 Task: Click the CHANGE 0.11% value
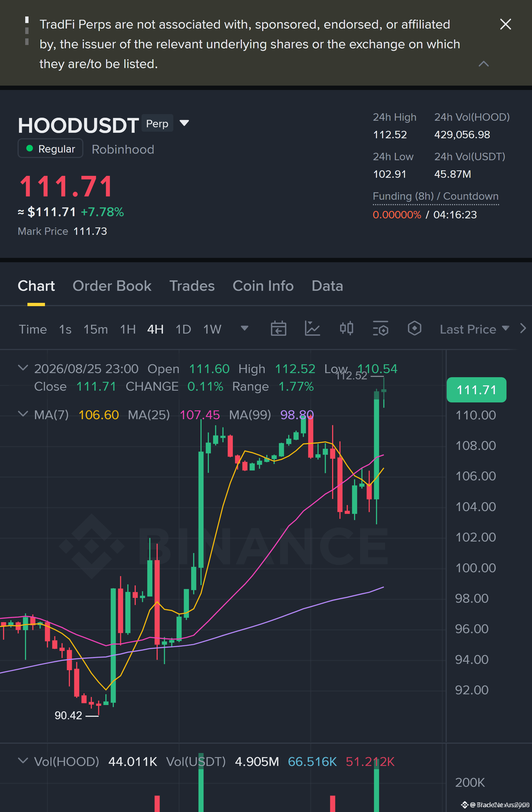point(205,387)
